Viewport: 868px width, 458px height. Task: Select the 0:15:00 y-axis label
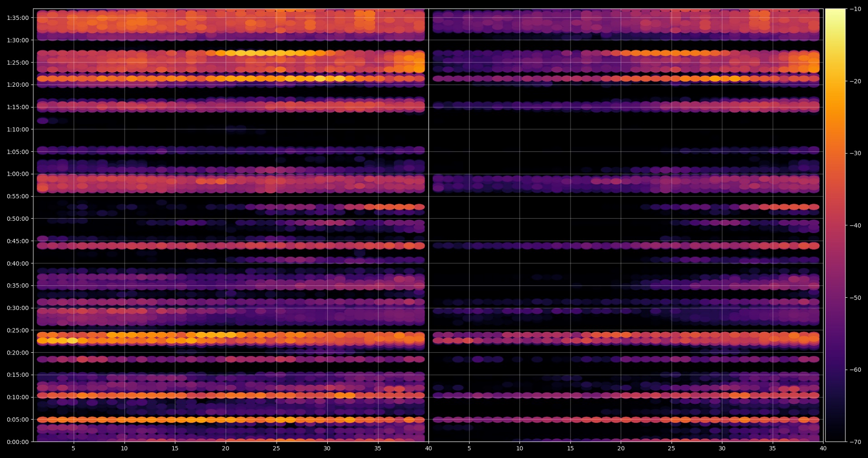tap(18, 375)
